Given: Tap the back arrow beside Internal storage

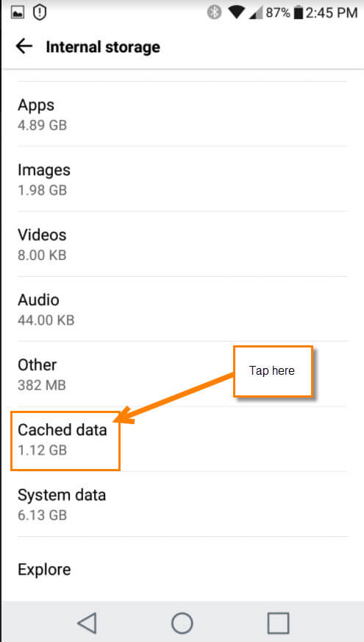Looking at the screenshot, I should [24, 46].
